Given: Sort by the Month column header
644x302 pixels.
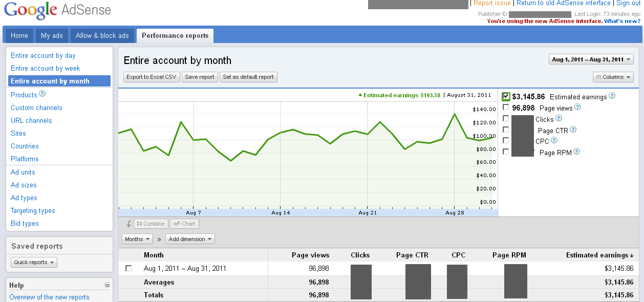Looking at the screenshot, I should 154,255.
